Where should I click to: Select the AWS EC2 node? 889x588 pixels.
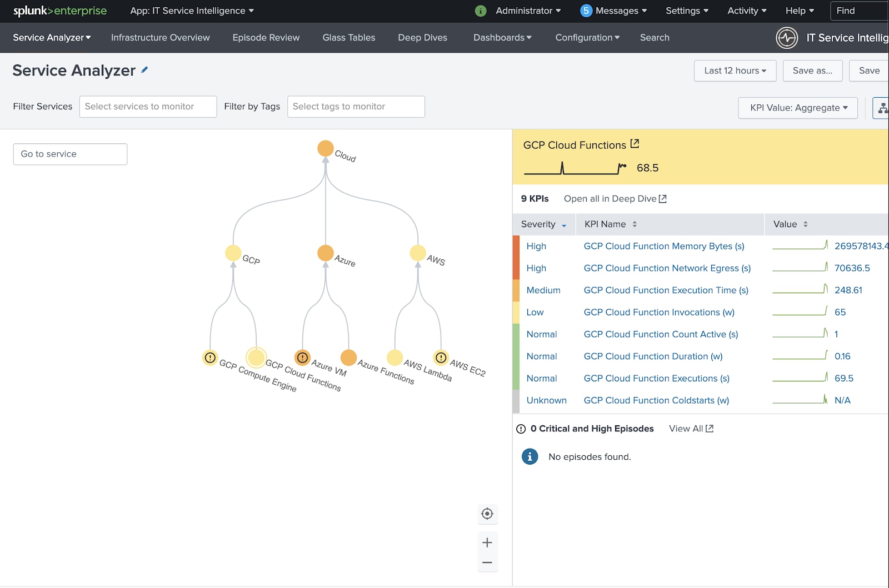click(441, 358)
